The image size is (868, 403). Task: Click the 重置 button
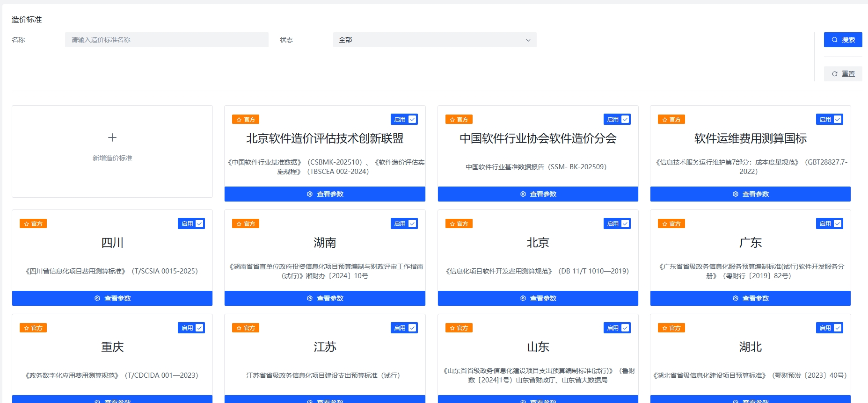tap(843, 74)
